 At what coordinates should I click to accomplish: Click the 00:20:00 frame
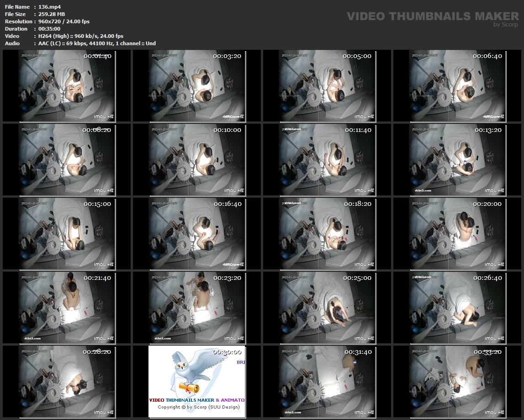tap(457, 234)
